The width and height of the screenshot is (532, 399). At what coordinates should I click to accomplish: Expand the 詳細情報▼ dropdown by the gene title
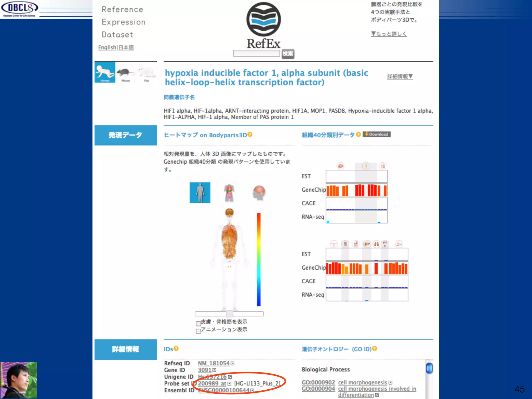(x=400, y=76)
